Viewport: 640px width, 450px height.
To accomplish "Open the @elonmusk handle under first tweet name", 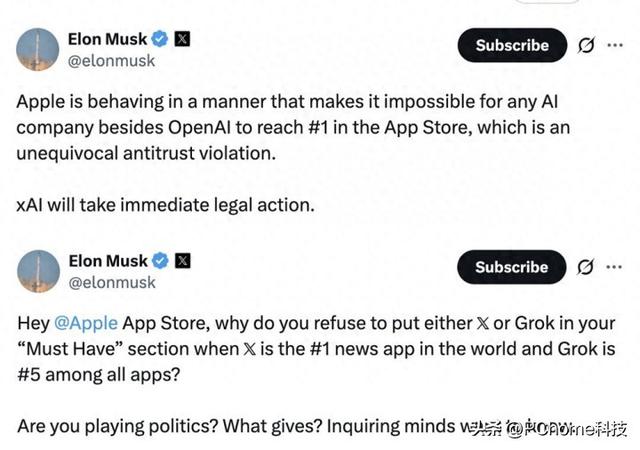I will (x=111, y=61).
